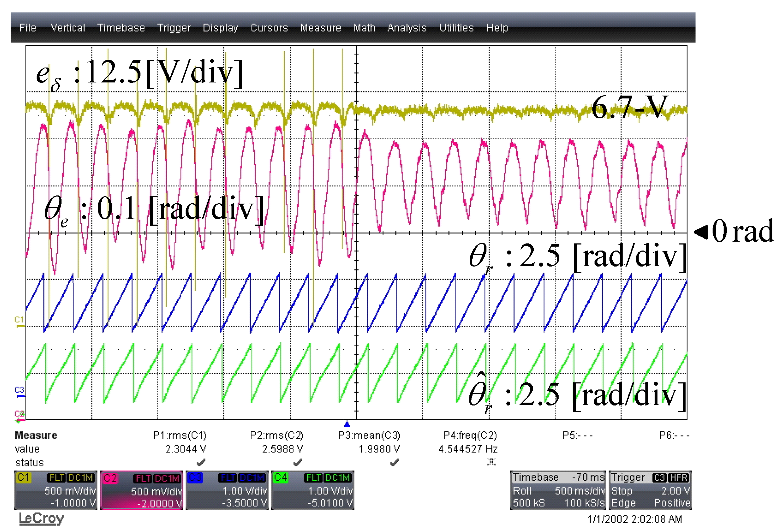Select the empty P5 measurement slot
Viewport: 783px width, 532px height.
[577, 435]
